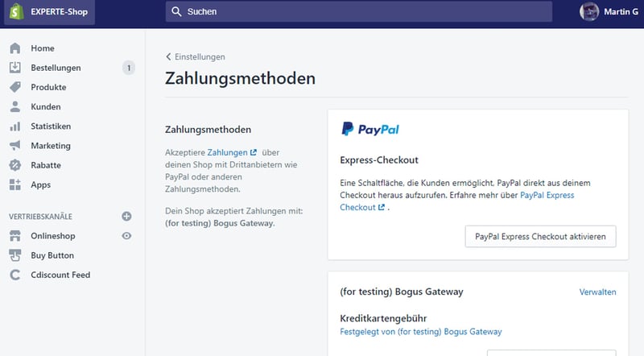Click the Statistiken bar chart icon
The image size is (644, 356).
pos(15,126)
